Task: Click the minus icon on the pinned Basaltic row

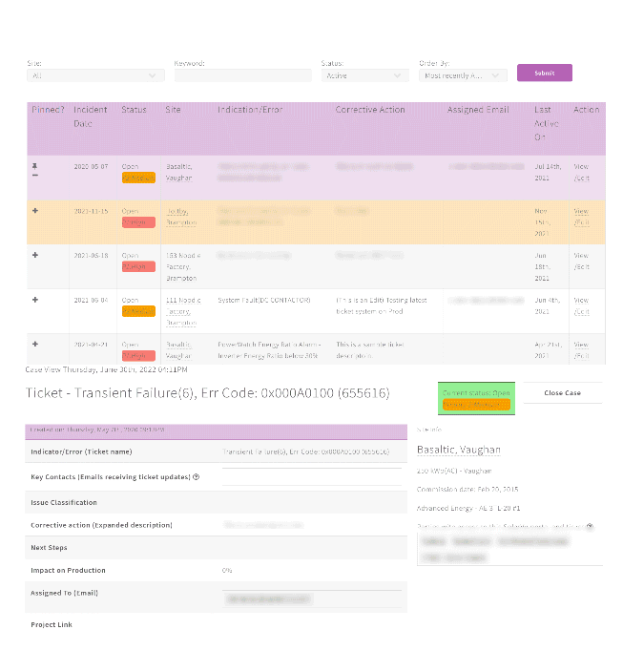Action: [35, 176]
